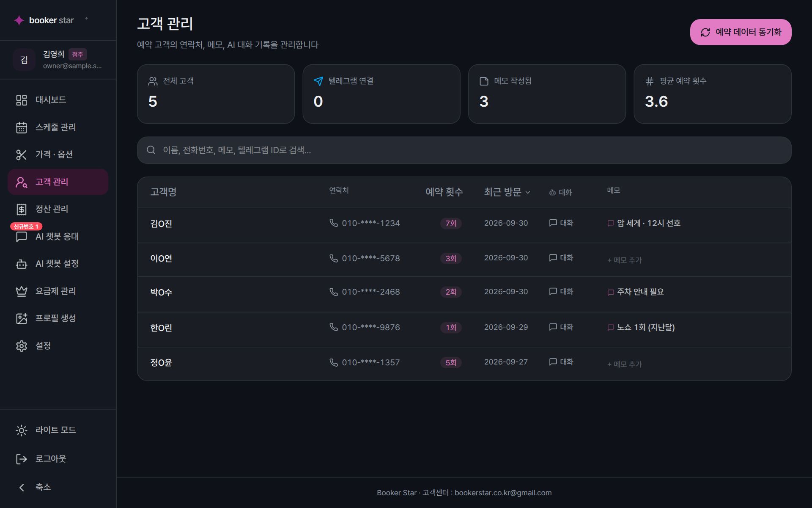Open 가격 · 옵션 pricing menu
The width and height of the screenshot is (812, 508).
point(58,155)
